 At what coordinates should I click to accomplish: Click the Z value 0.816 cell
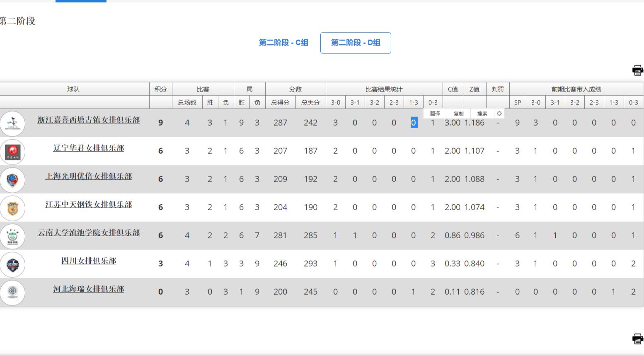475,292
